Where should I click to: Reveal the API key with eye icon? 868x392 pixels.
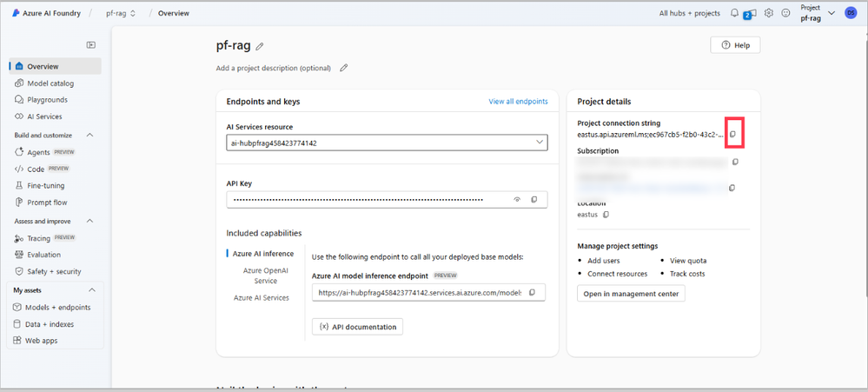click(x=518, y=199)
